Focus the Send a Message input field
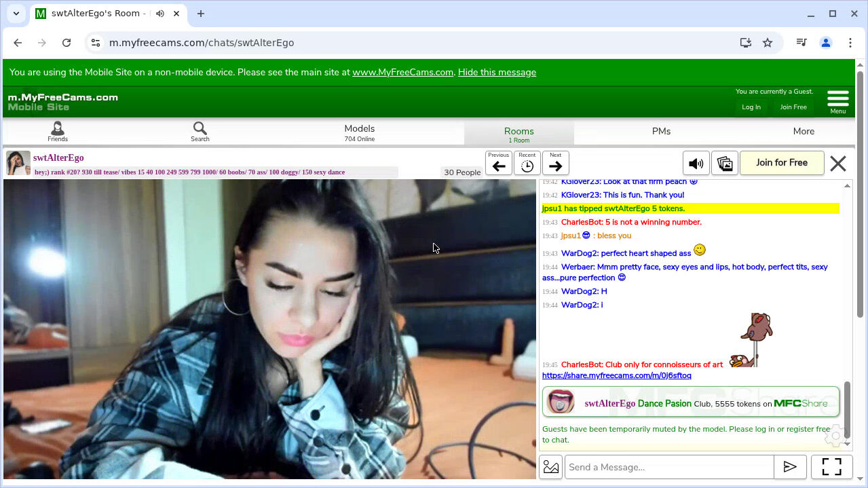The image size is (868, 488). point(668,467)
